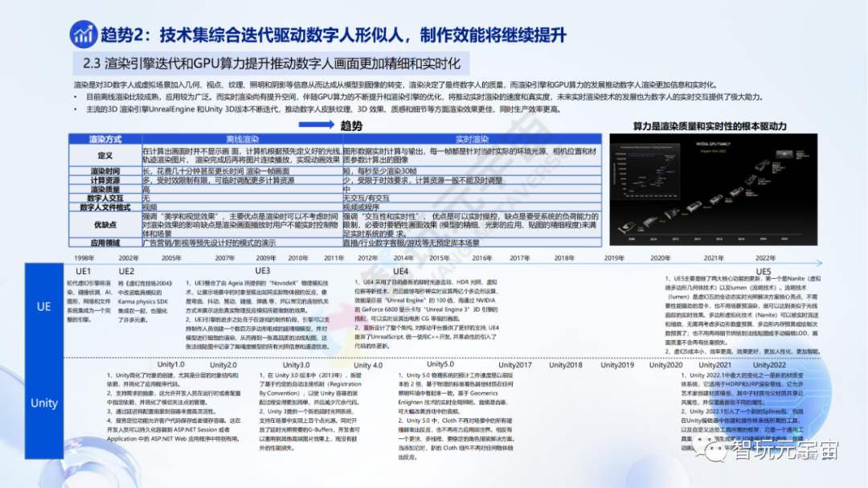Click the UE2 version heading

[x=127, y=272]
